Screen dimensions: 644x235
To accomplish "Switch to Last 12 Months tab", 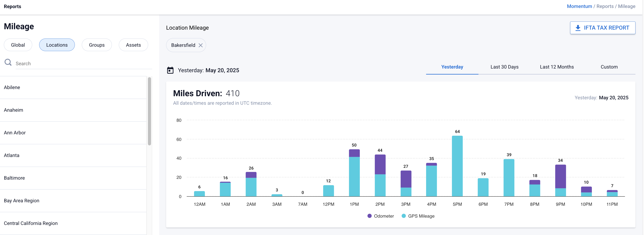I will pyautogui.click(x=557, y=67).
